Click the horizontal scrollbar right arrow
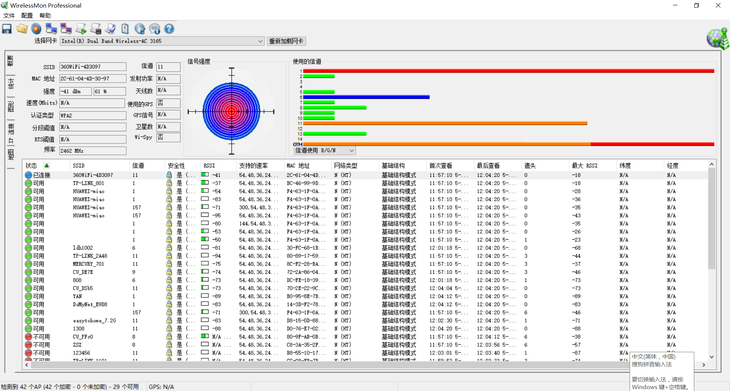The width and height of the screenshot is (730, 391). click(703, 364)
